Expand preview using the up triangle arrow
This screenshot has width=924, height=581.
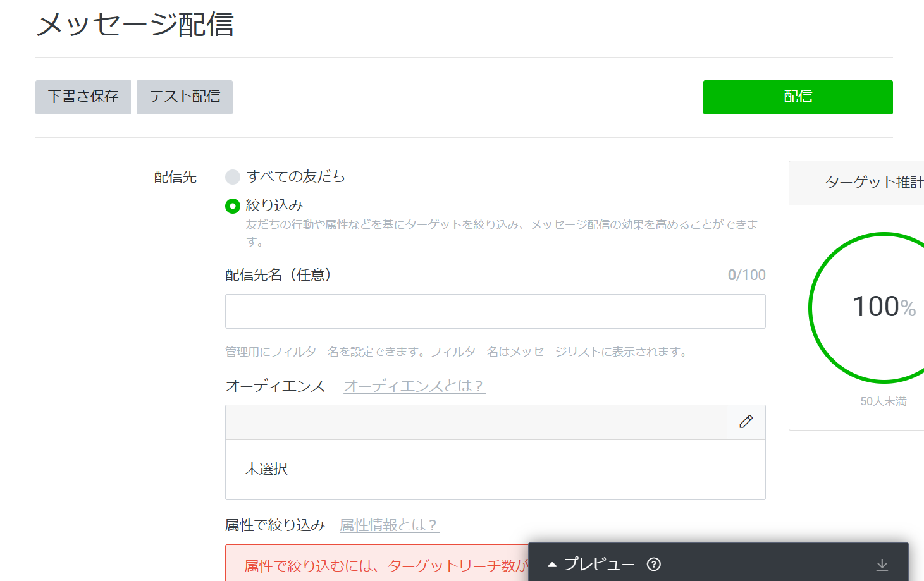pos(552,565)
